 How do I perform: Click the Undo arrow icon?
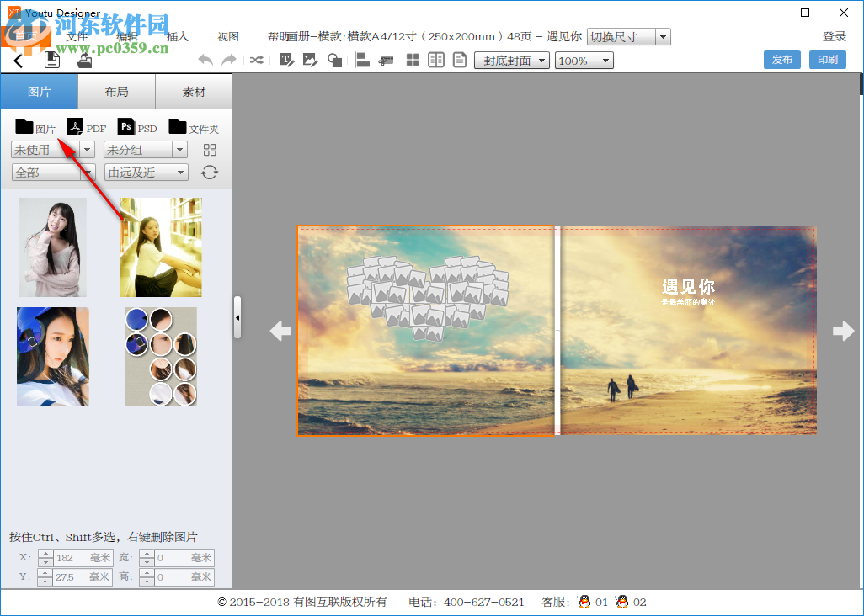(205, 60)
